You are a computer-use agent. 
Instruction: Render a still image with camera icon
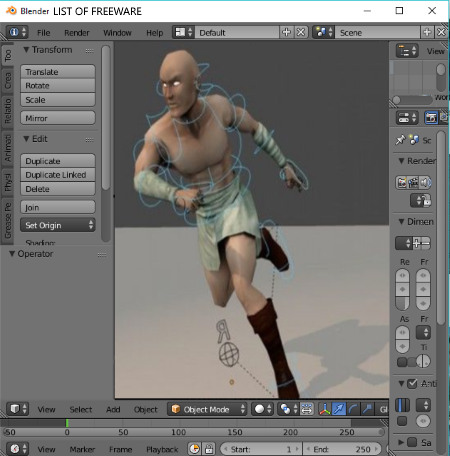coord(402,182)
